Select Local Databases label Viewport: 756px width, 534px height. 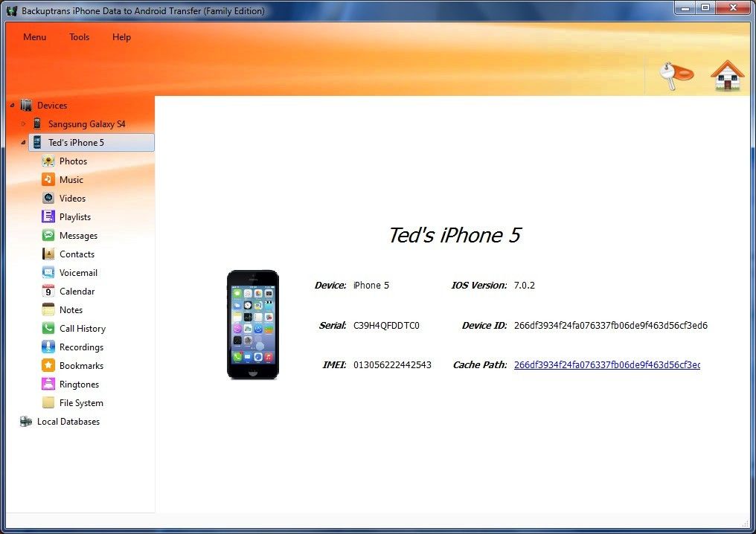[68, 421]
